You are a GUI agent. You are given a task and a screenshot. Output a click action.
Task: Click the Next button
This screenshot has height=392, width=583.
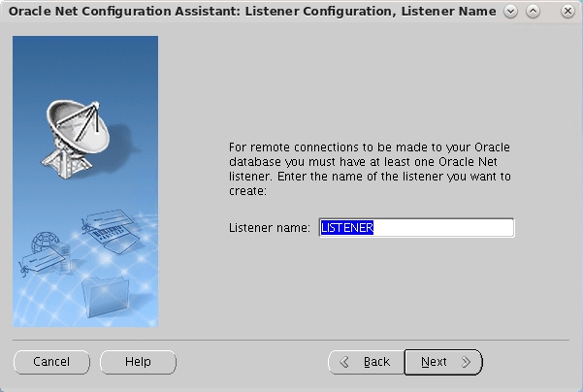[x=443, y=362]
